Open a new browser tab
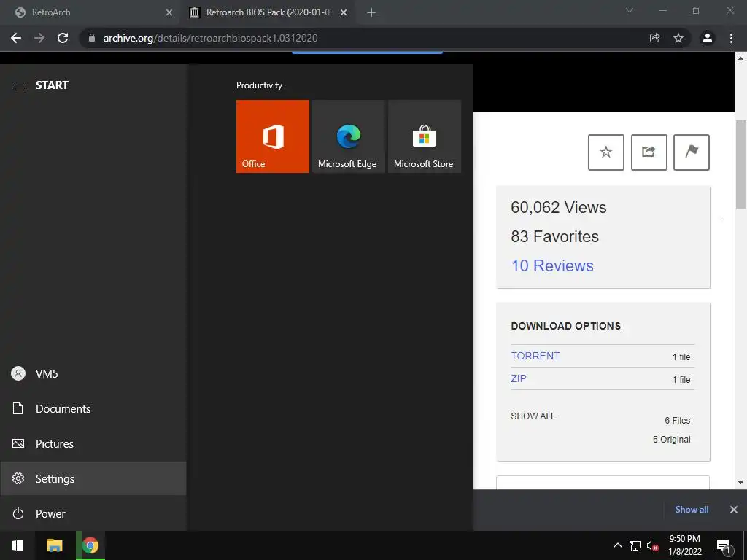This screenshot has height=560, width=747. (371, 12)
